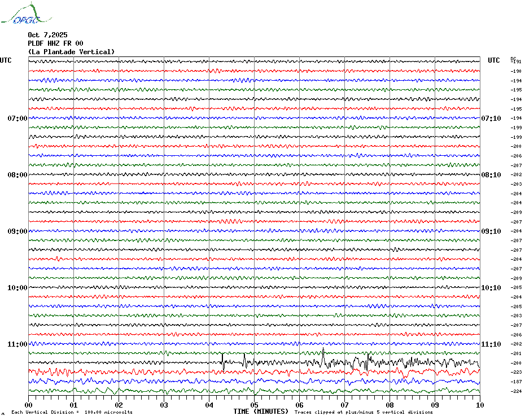The width and height of the screenshot is (525, 420).
Task: Click the 11:10 time label on right
Action: coord(491,344)
